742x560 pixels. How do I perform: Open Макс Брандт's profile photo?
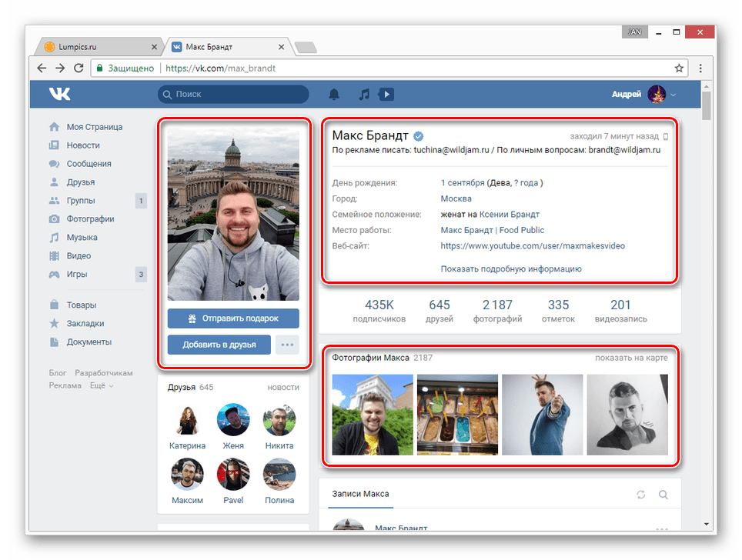tap(233, 214)
